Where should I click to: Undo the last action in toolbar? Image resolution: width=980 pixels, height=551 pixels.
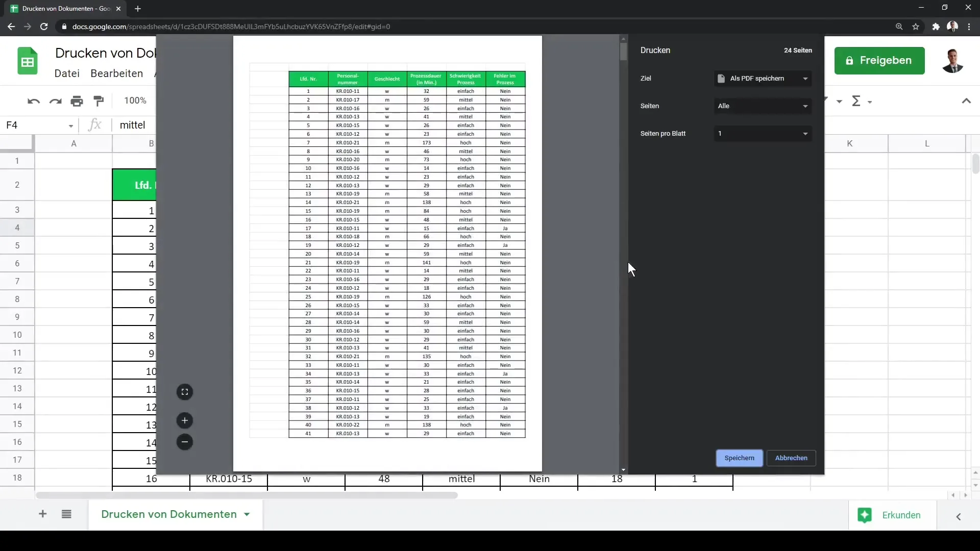click(x=34, y=101)
